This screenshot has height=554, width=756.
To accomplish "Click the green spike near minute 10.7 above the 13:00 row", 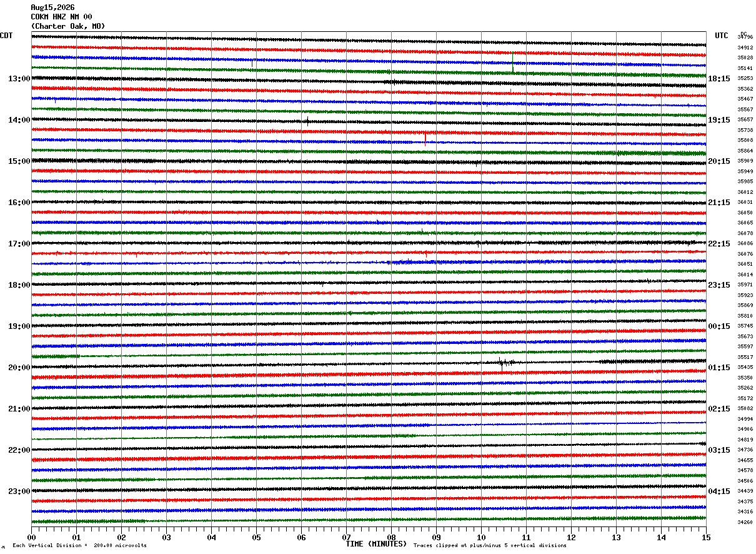I will click(x=513, y=63).
